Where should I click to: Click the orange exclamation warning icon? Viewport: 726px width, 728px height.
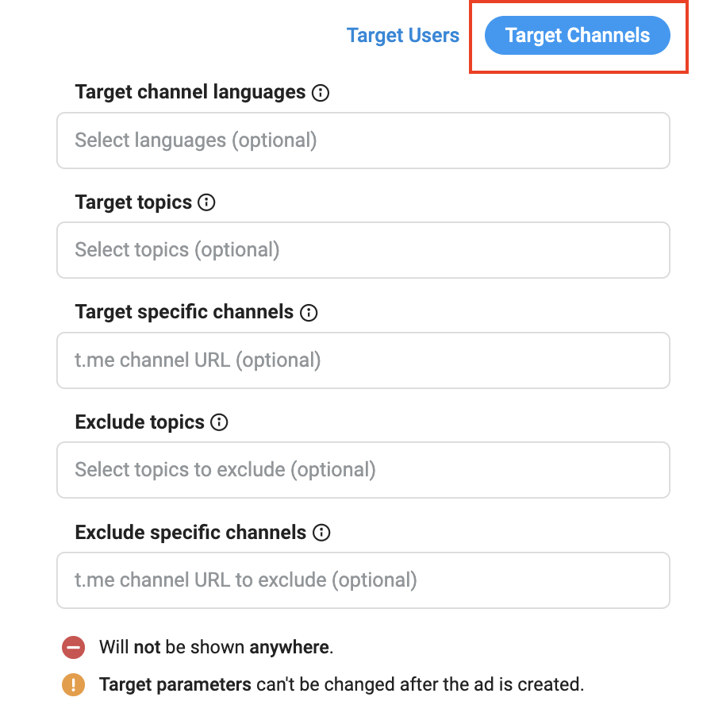click(73, 684)
